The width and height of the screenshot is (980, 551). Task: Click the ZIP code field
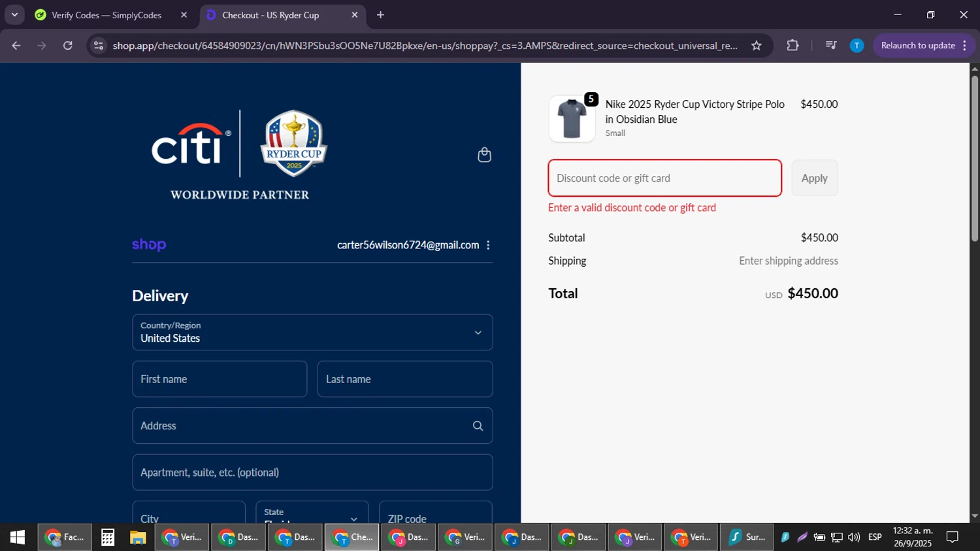436,512
